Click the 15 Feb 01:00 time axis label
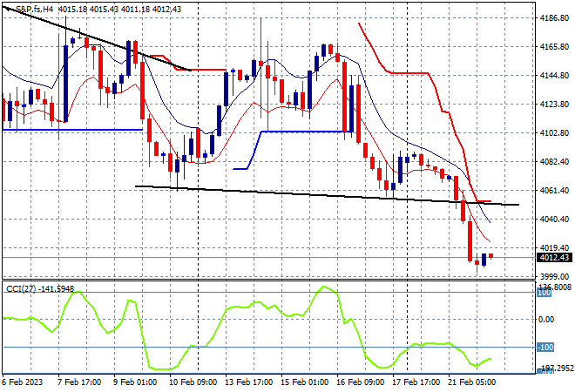Image resolution: width=575 pixels, height=392 pixels. (x=304, y=382)
